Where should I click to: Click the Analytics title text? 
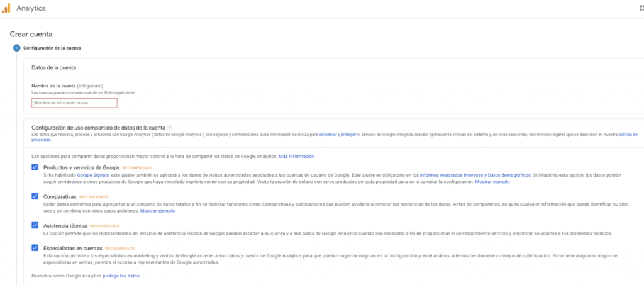click(31, 9)
